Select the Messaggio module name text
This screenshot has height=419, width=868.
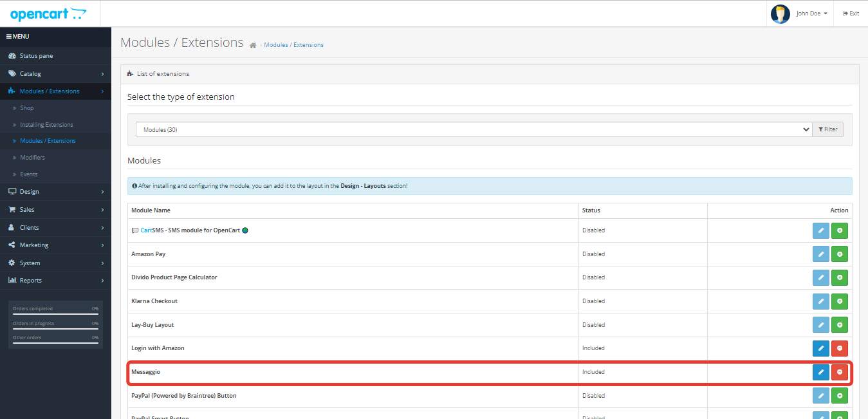coord(145,372)
